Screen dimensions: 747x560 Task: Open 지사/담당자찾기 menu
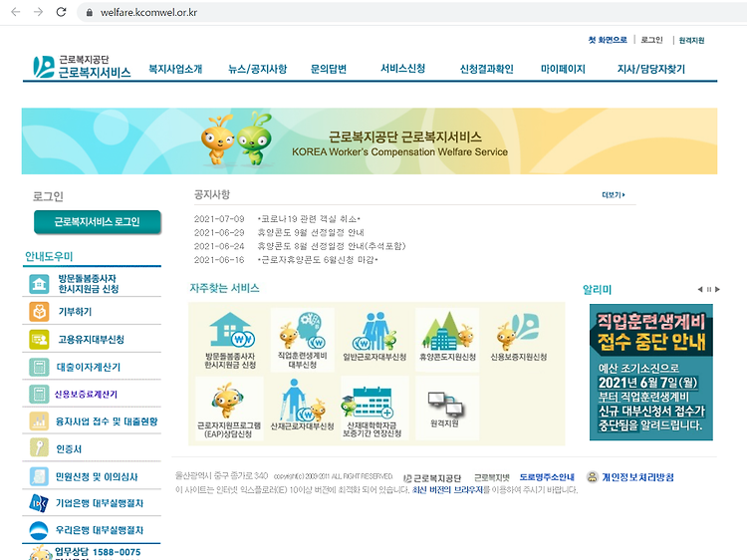coord(650,69)
